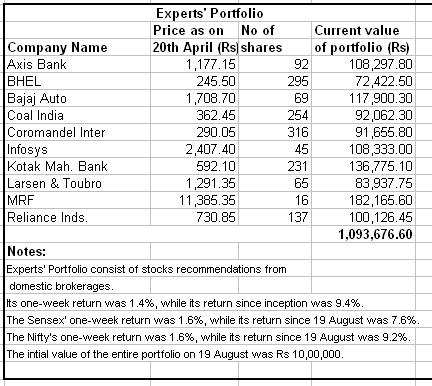Select Current value of portfolio header
The height and width of the screenshot is (386, 432).
click(x=363, y=39)
